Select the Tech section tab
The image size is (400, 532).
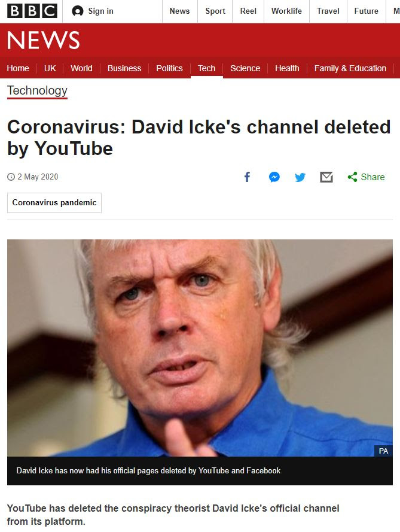(x=206, y=68)
